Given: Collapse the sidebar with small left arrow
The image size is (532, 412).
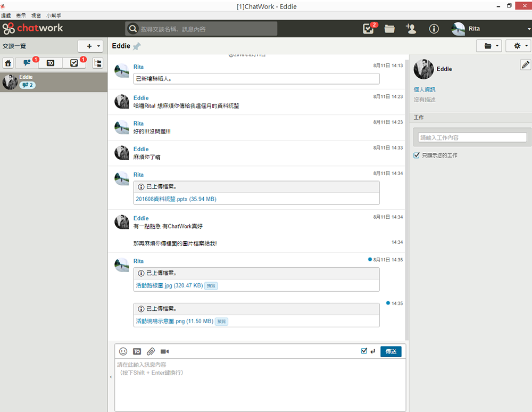Looking at the screenshot, I should (111, 377).
